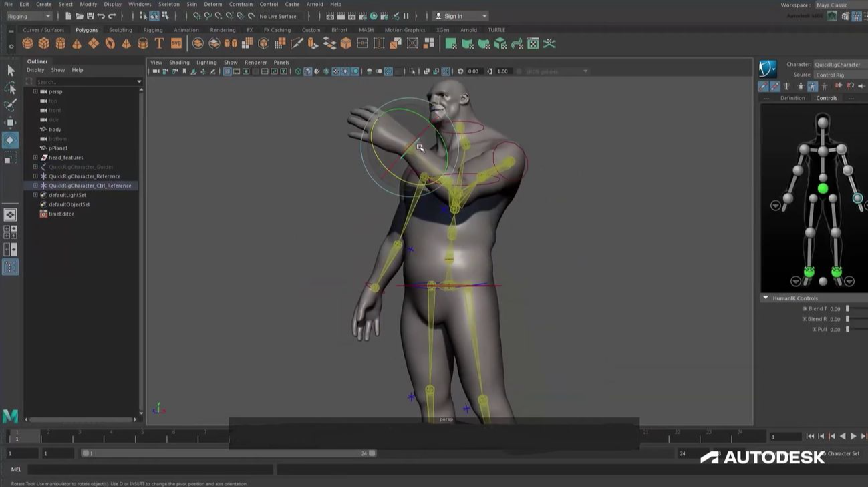
Task: Click the polygon sphere shelf icon
Action: point(27,43)
